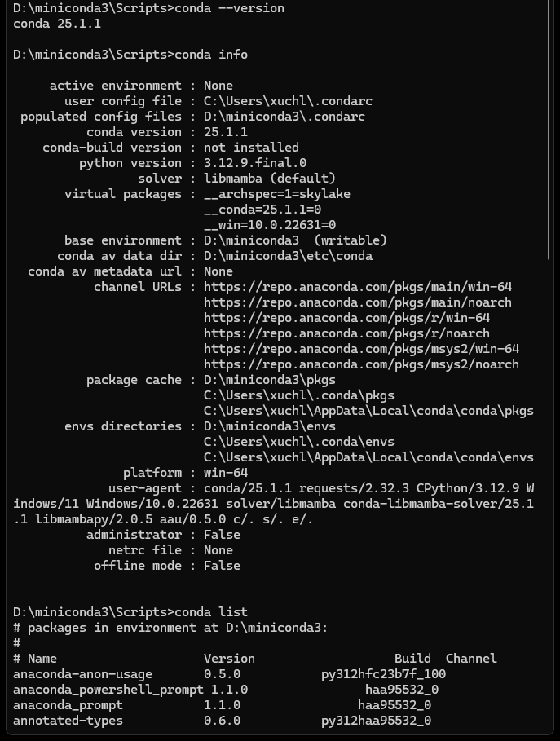560x741 pixels.
Task: Select the annotated-types package name
Action: tap(68, 721)
